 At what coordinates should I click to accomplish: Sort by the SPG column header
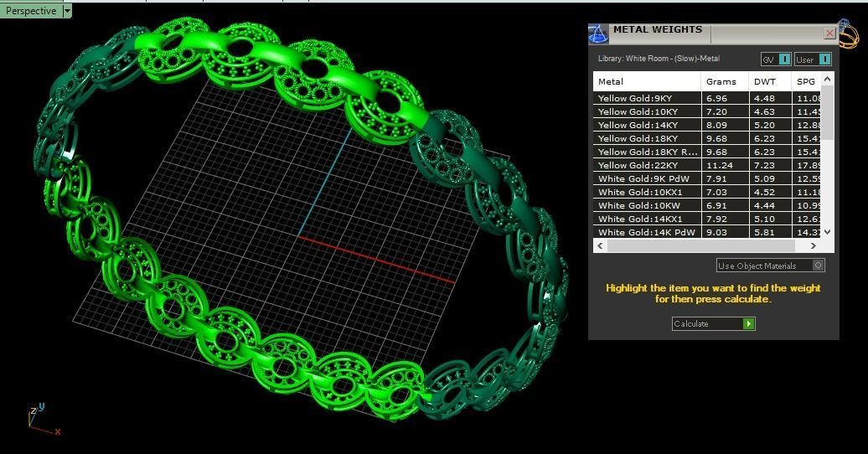tap(807, 81)
